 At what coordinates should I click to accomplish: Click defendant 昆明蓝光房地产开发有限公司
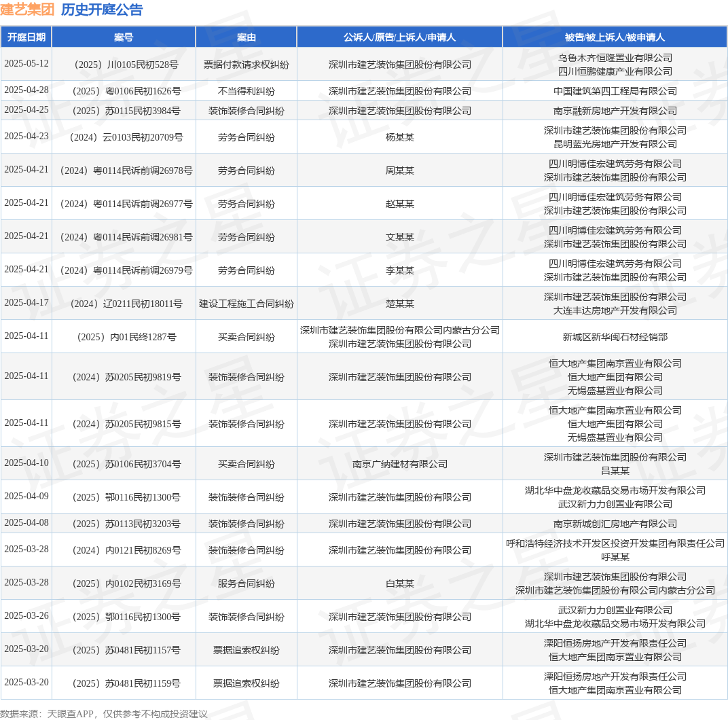coord(615,144)
